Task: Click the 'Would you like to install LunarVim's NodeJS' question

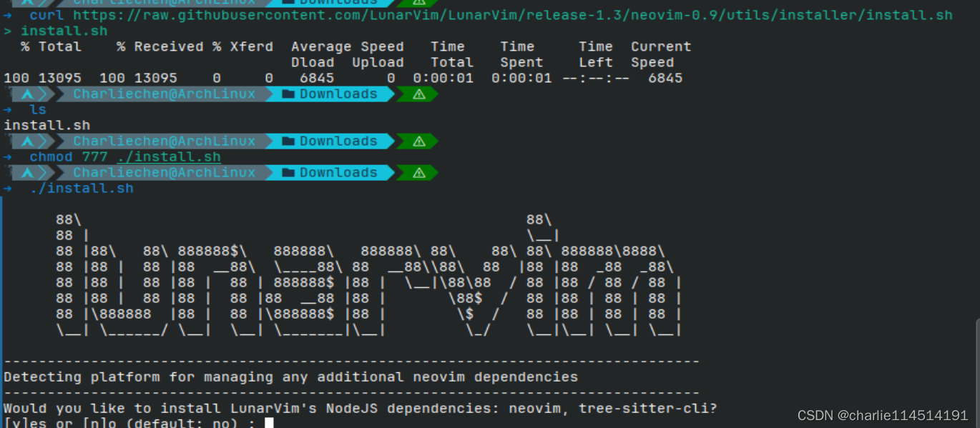Action: pos(361,408)
